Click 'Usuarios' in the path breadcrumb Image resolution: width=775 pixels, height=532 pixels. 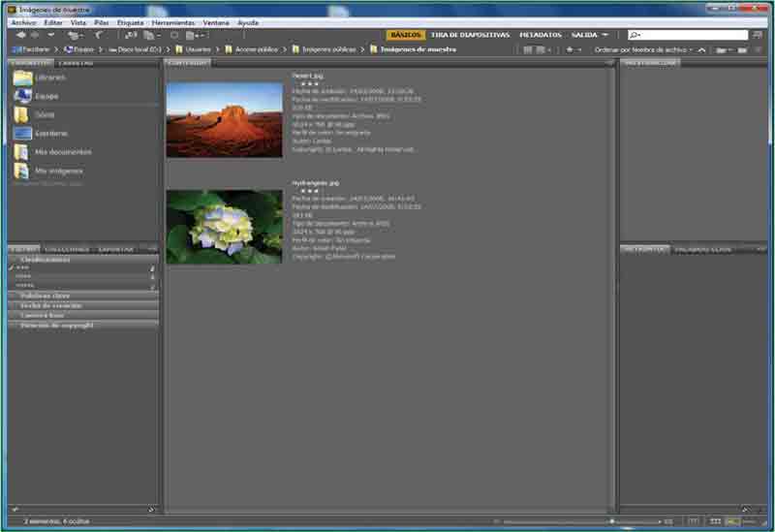click(197, 48)
